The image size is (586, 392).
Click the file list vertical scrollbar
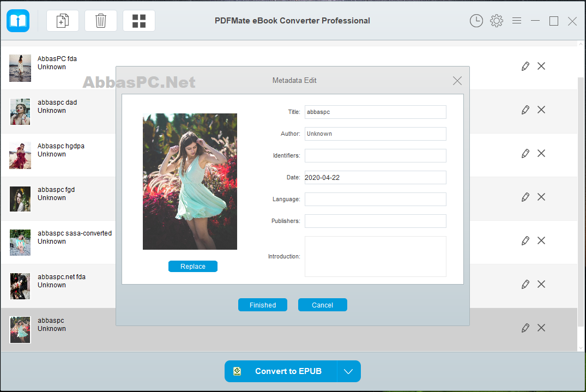[581, 202]
